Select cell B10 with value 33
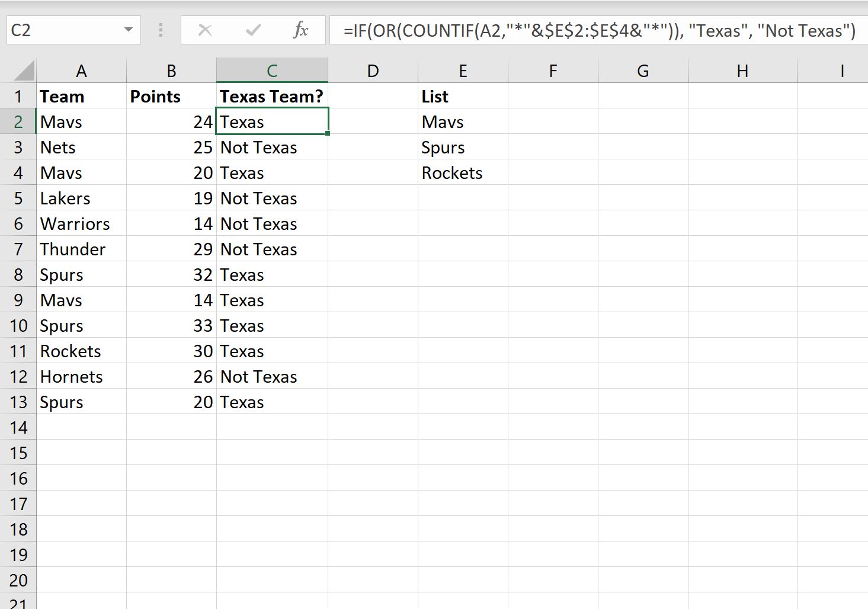 click(171, 326)
